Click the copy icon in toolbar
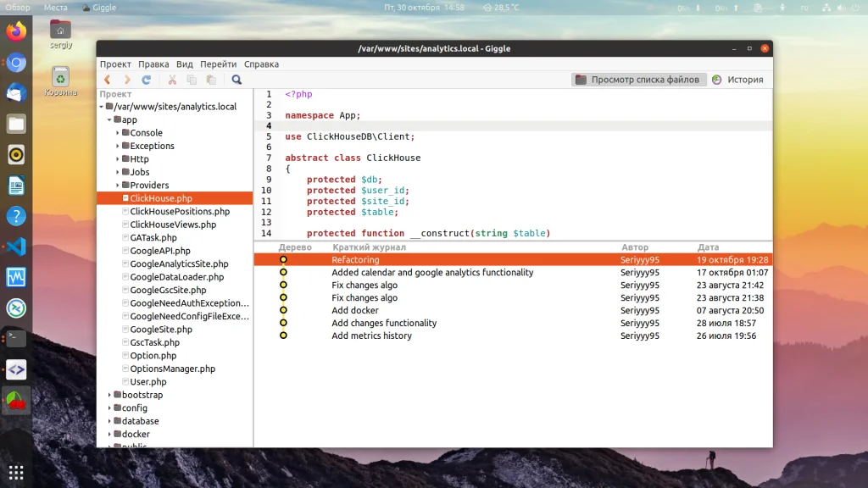The image size is (868, 488). coord(192,80)
